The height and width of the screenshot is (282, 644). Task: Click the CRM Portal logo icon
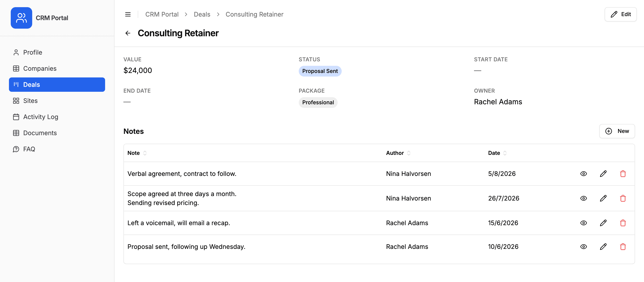click(21, 18)
